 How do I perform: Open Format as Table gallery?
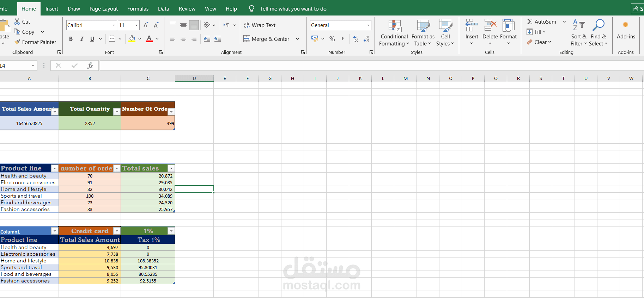(x=423, y=33)
